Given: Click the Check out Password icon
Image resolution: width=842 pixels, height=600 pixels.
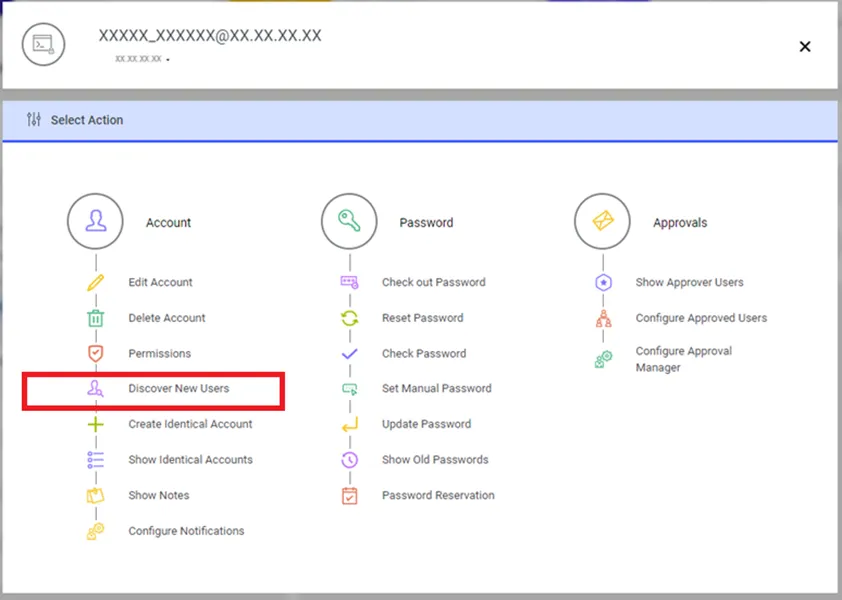Looking at the screenshot, I should coord(350,282).
